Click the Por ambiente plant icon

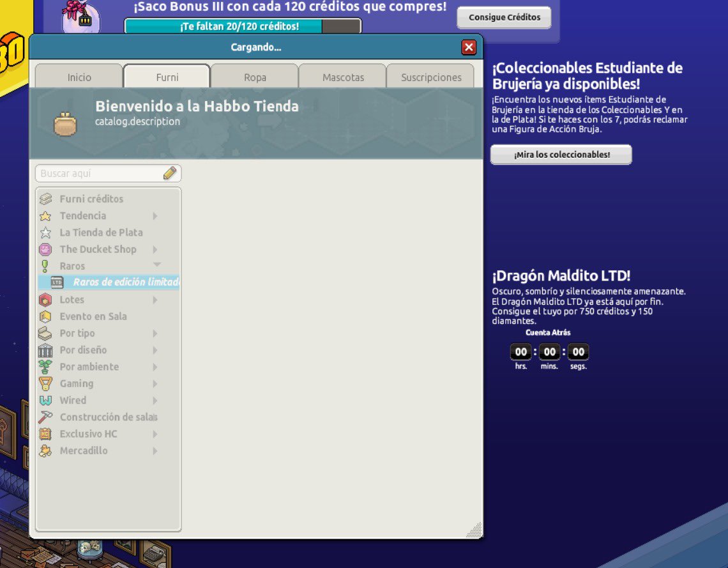pos(45,367)
